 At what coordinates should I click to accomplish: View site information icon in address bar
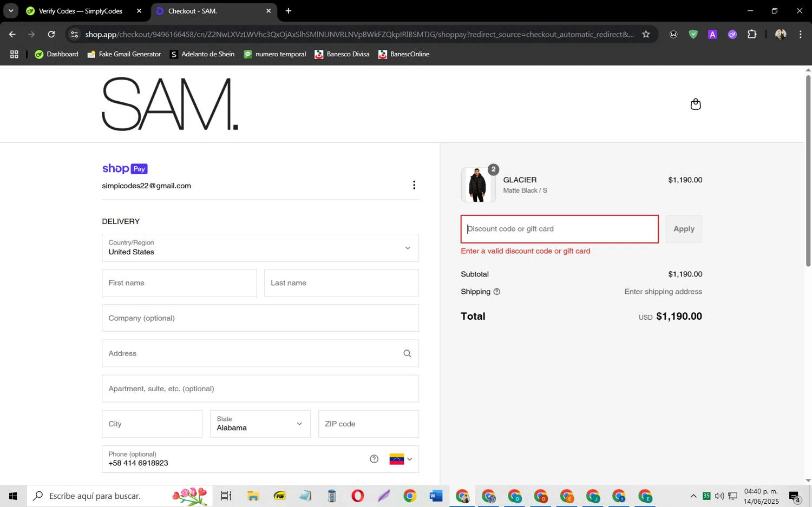[x=75, y=34]
